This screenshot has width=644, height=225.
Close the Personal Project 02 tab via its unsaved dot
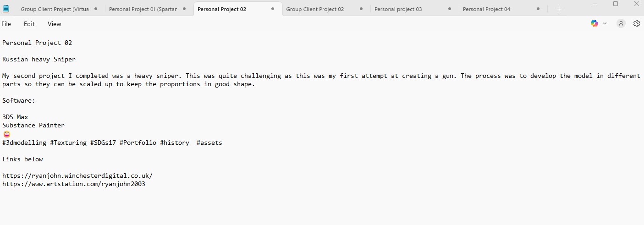coord(273,9)
